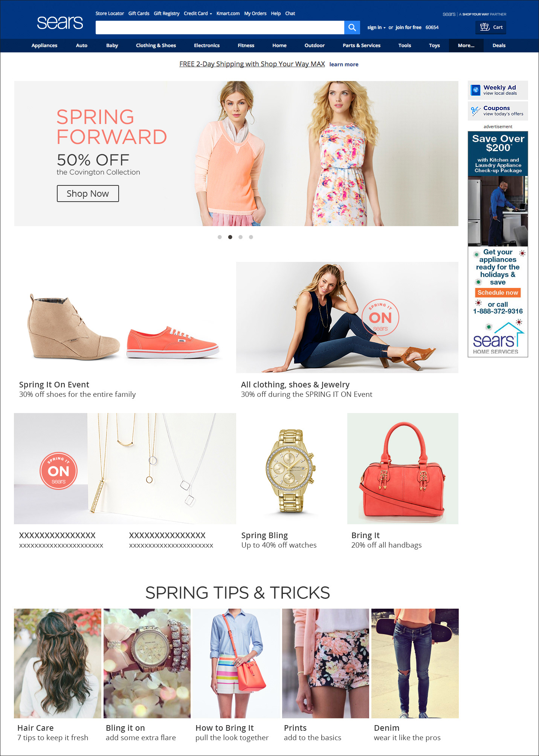Select the fourth carousel dot indicator
539x756 pixels.
coord(251,237)
